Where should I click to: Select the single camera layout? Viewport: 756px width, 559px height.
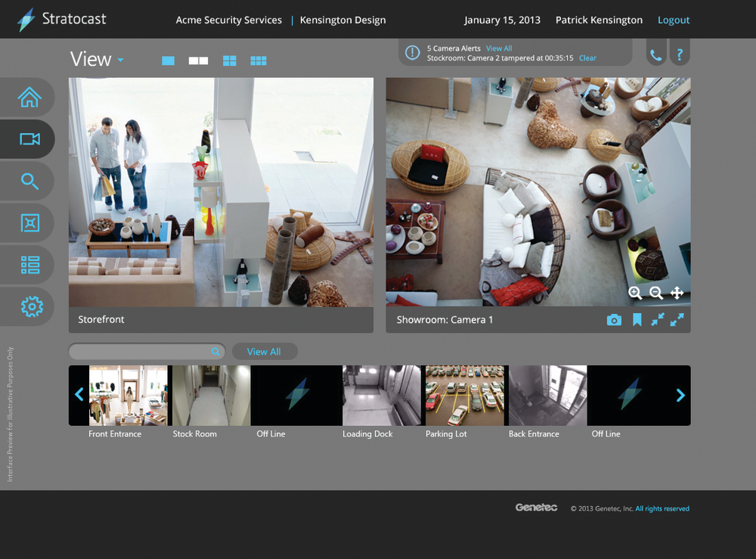click(168, 60)
